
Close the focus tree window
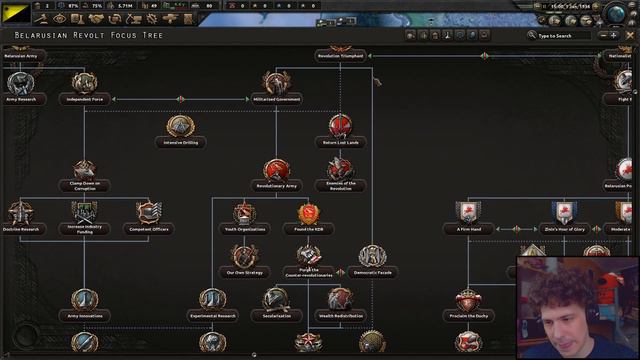(x=630, y=36)
